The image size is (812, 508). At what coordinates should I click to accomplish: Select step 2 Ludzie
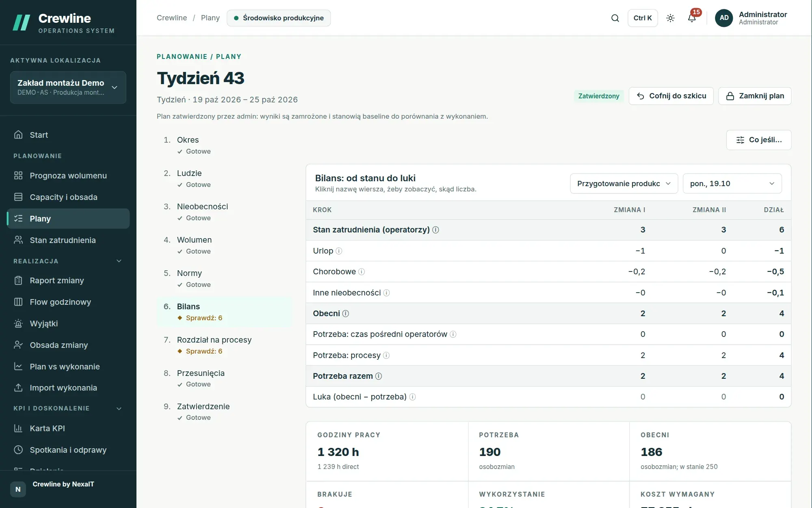[x=225, y=178]
